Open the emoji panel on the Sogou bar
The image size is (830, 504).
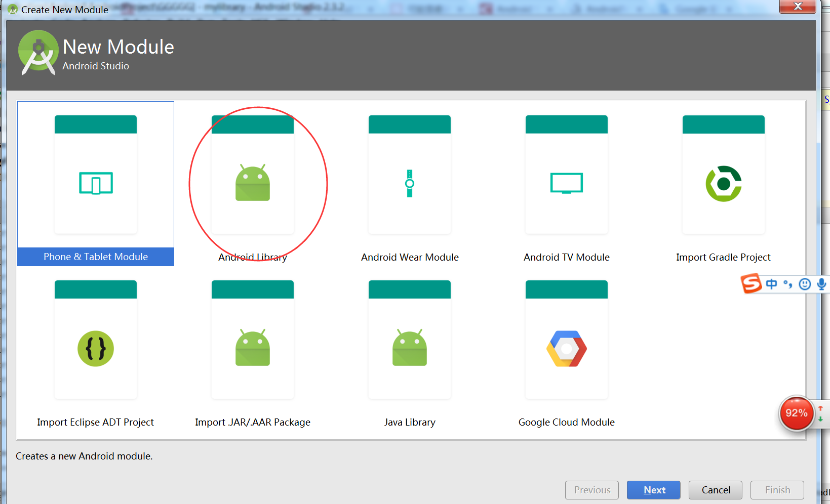[x=805, y=284]
